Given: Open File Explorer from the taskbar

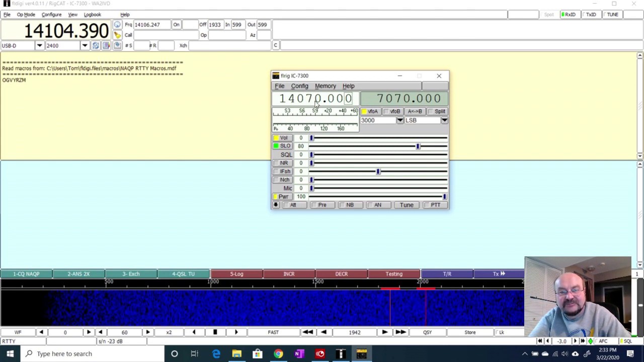Looking at the screenshot, I should pos(237,354).
